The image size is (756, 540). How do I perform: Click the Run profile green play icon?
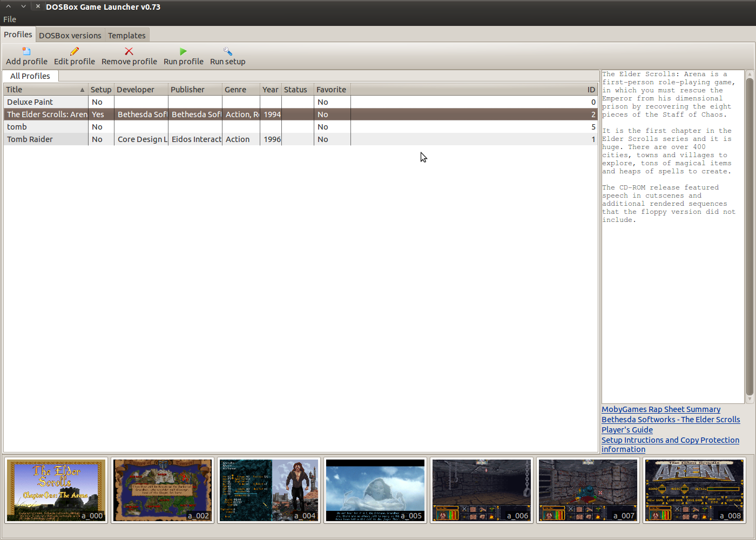click(x=183, y=51)
